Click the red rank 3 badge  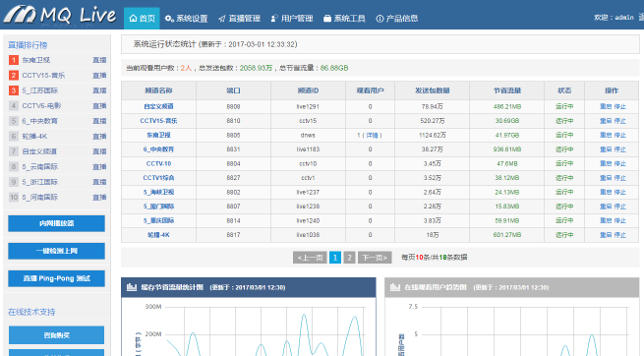(14, 90)
